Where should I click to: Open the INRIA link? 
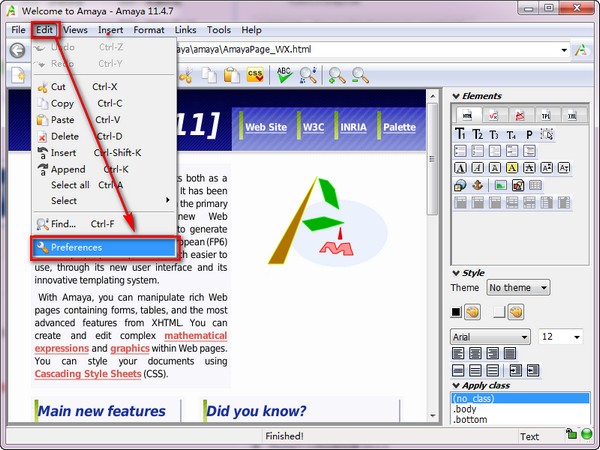click(354, 127)
